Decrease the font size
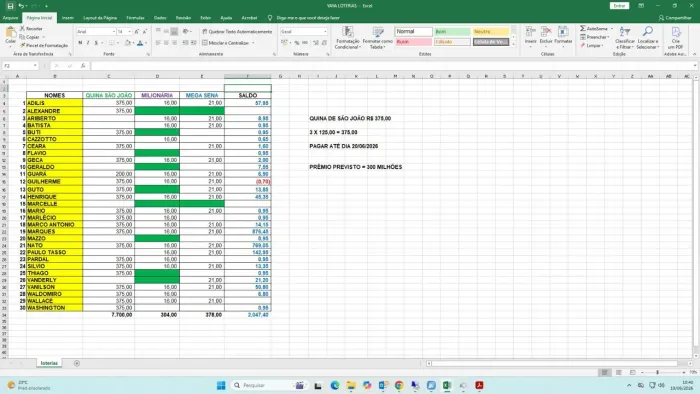The width and height of the screenshot is (700, 394). coord(145,32)
